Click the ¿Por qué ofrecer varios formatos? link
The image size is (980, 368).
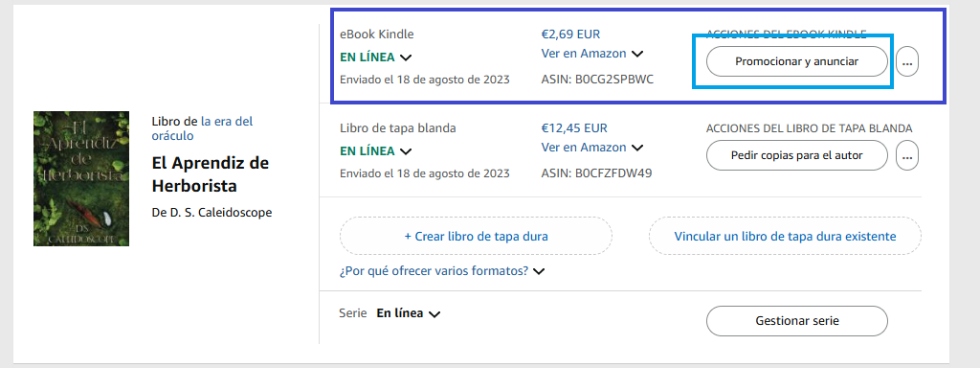point(434,271)
